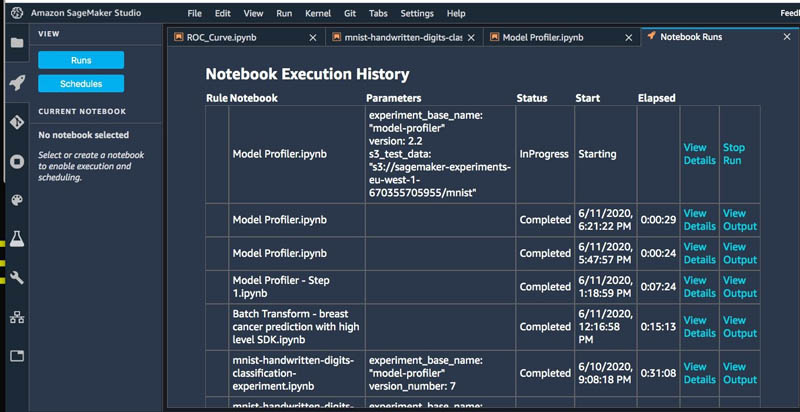The image size is (800, 412).
Task: View Output of the 5:47:57 PM run
Action: pos(740,253)
